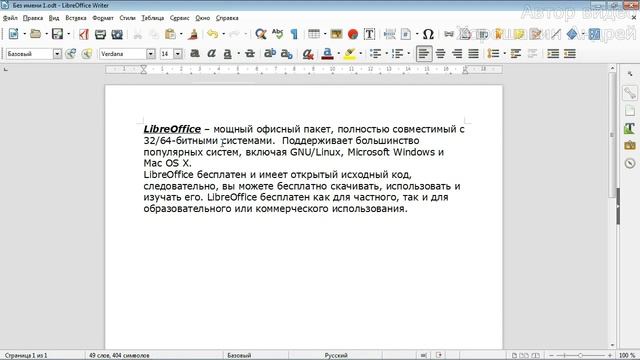Clear direct formatting
This screenshot has width=640, height=360.
[x=308, y=54]
